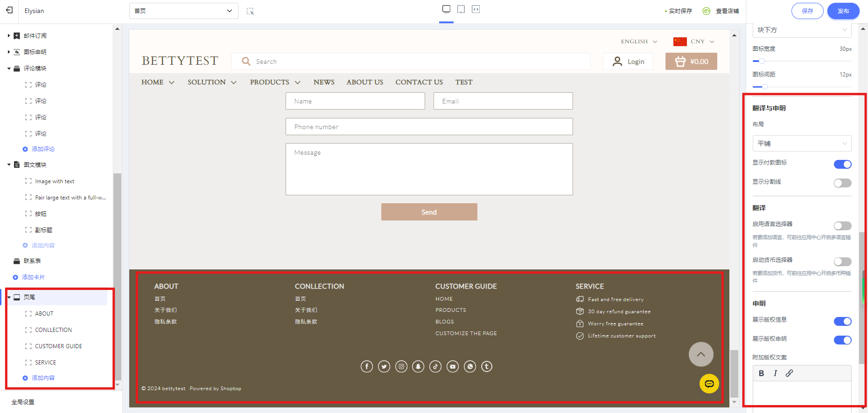Click the 发布 publish button
This screenshot has width=868, height=413.
point(843,11)
